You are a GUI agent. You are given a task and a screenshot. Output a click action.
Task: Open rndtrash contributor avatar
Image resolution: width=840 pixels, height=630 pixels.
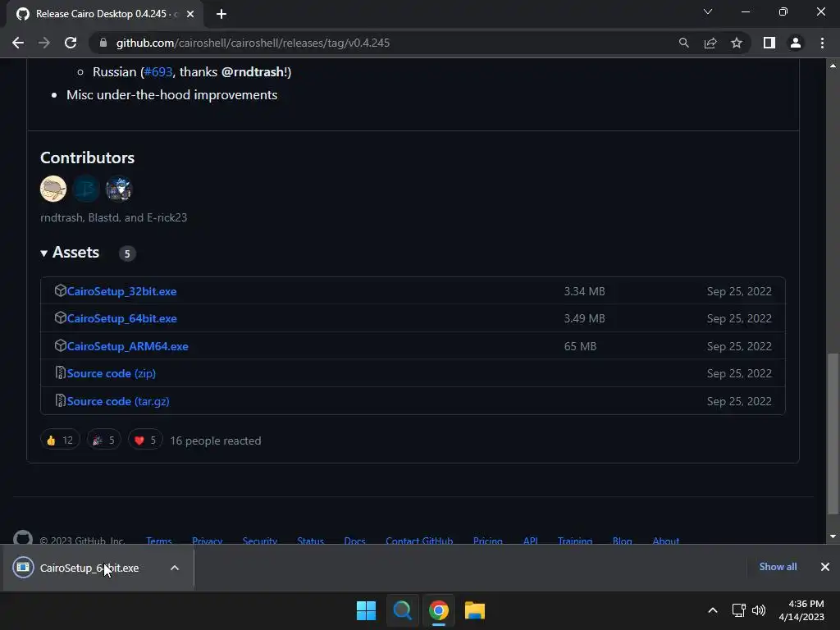[53, 189]
